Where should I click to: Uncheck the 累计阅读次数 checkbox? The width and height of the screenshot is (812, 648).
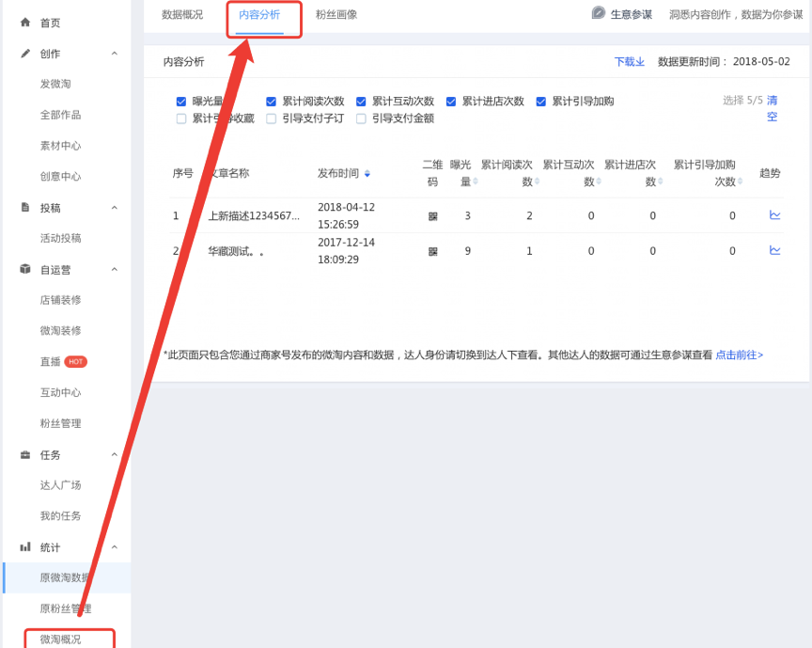272,102
